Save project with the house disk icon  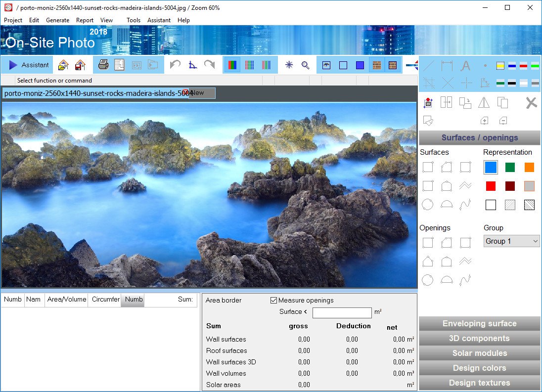point(80,65)
